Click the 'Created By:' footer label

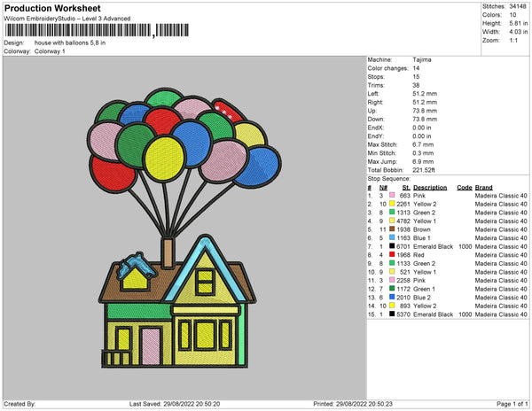[x=20, y=404]
